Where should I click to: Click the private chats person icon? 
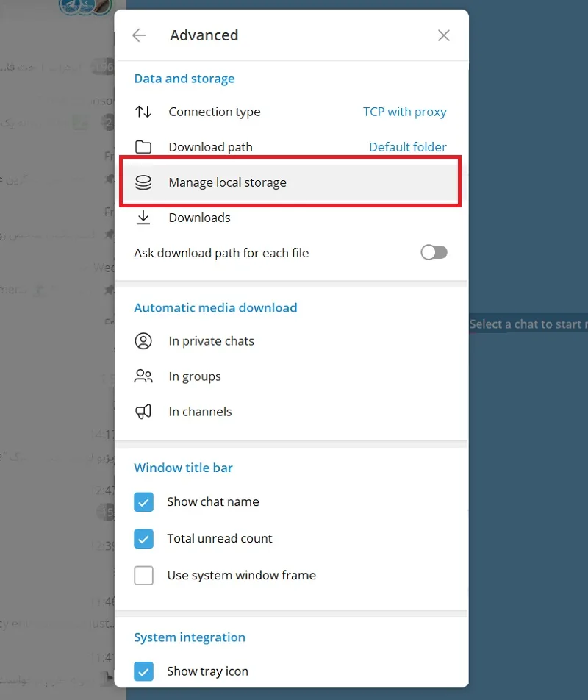(x=143, y=341)
